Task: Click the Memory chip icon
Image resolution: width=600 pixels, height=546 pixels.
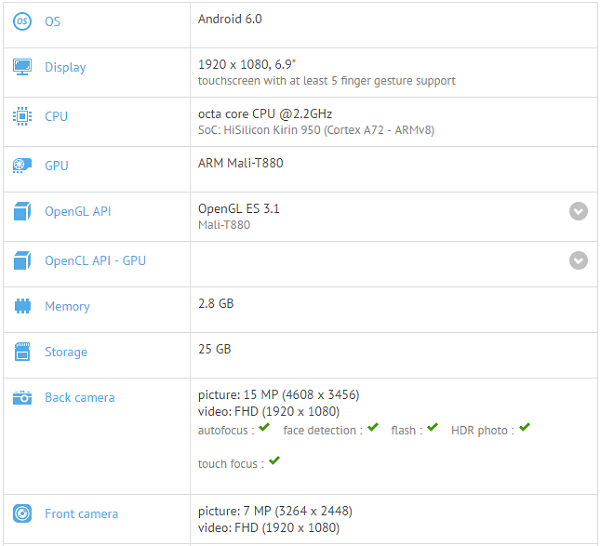Action: coord(22,306)
